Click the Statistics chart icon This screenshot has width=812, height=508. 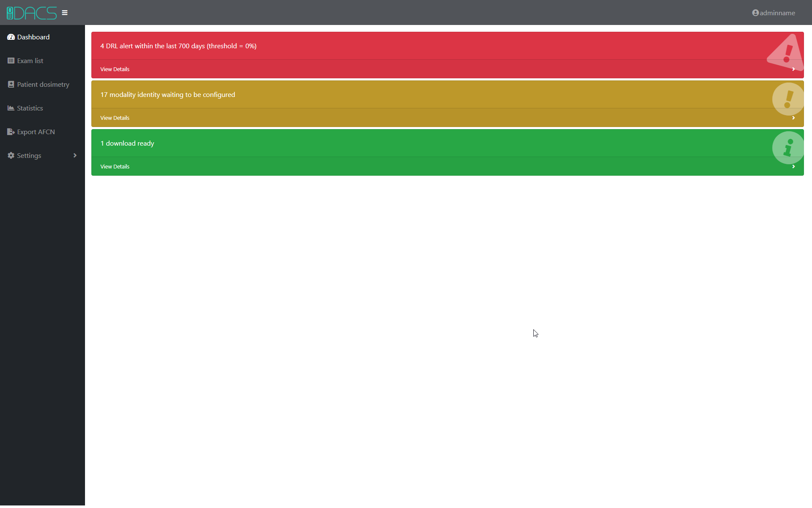tap(11, 108)
